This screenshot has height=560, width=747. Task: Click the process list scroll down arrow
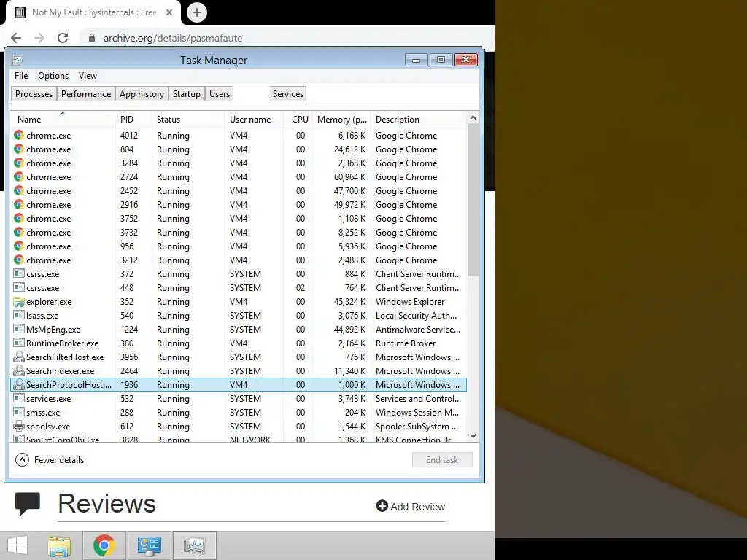(x=473, y=436)
